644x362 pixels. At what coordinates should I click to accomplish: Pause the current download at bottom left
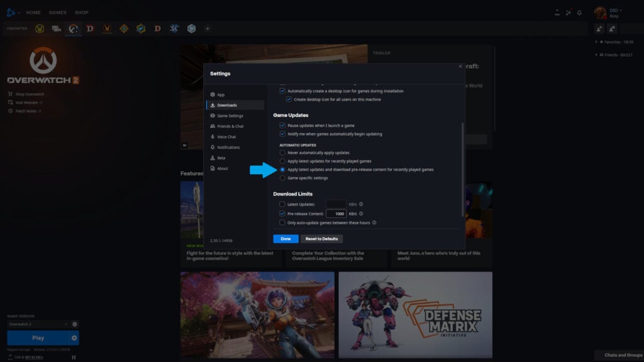74,358
